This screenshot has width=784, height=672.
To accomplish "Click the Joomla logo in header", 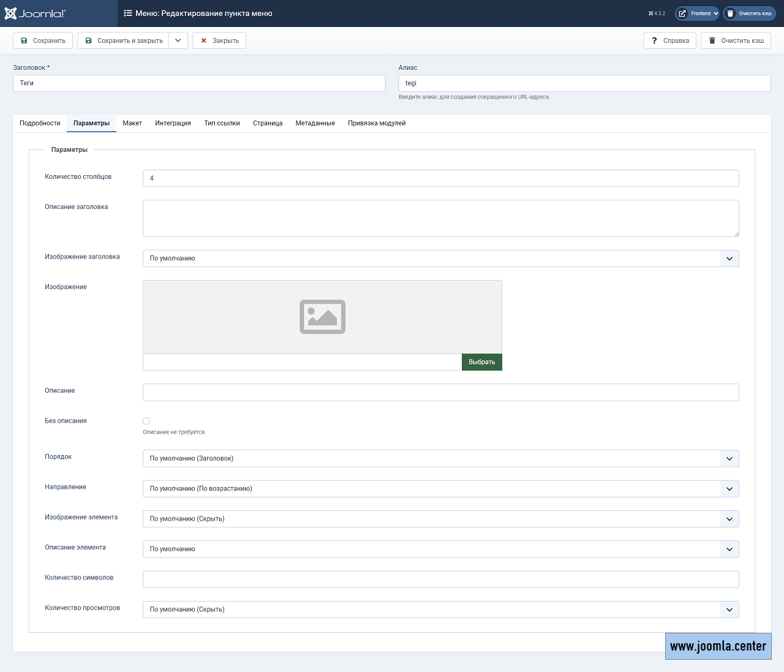I will tap(35, 13).
